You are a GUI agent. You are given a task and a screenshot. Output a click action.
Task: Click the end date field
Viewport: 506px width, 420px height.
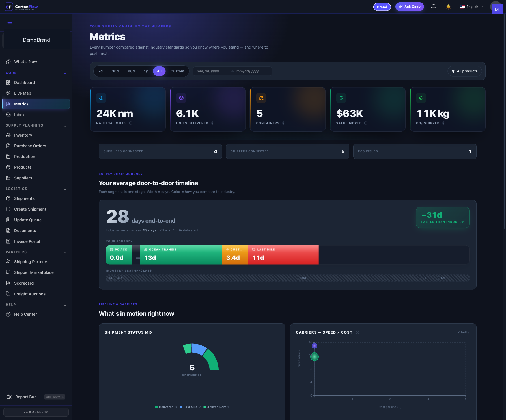252,71
